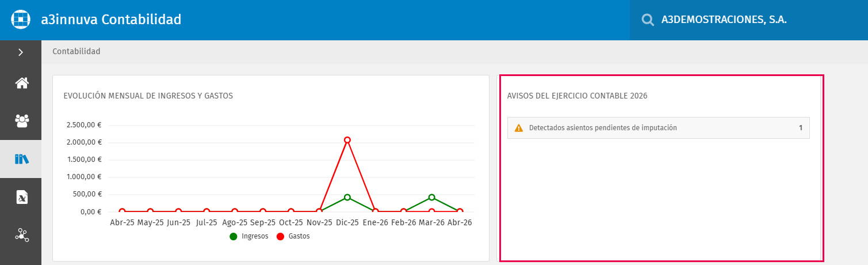Click the A3DEMOSTRACIONES, S.A. company search field

748,20
